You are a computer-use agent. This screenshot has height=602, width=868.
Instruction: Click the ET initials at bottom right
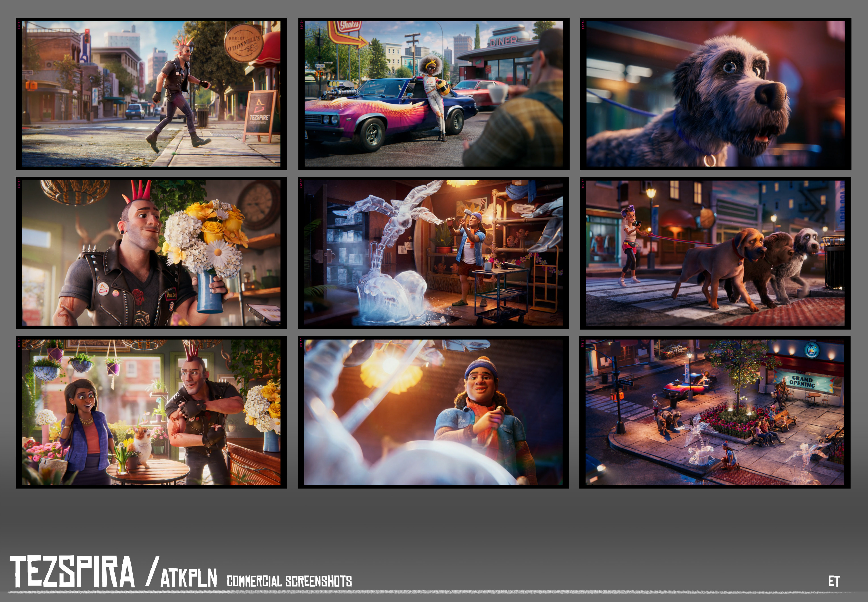click(x=834, y=581)
